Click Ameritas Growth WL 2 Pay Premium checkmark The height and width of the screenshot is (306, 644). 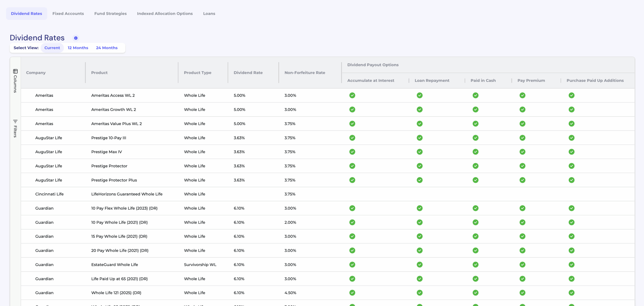point(522,110)
